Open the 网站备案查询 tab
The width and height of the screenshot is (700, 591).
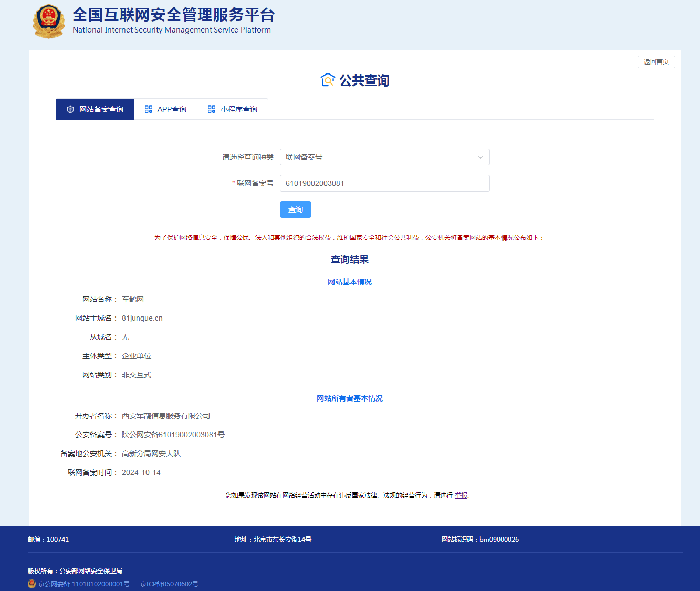(x=95, y=109)
